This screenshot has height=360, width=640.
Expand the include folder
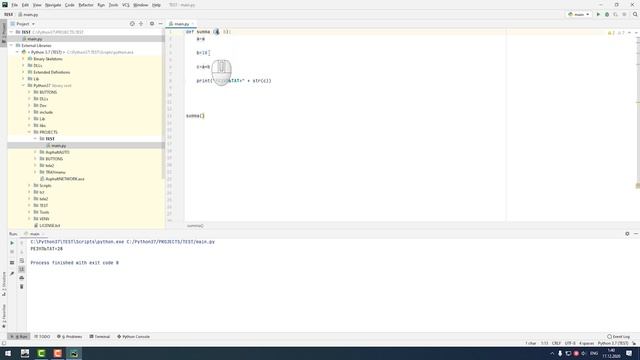pyautogui.click(x=29, y=112)
